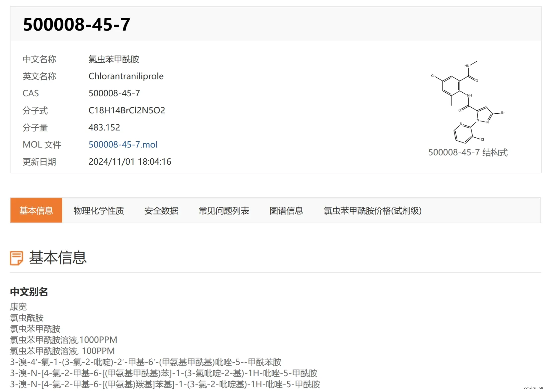Screen dimensions: 546x392
Task: Click the alias 氯虫苯甲酰胺溶液,1000PPM
Action: [x=63, y=340]
